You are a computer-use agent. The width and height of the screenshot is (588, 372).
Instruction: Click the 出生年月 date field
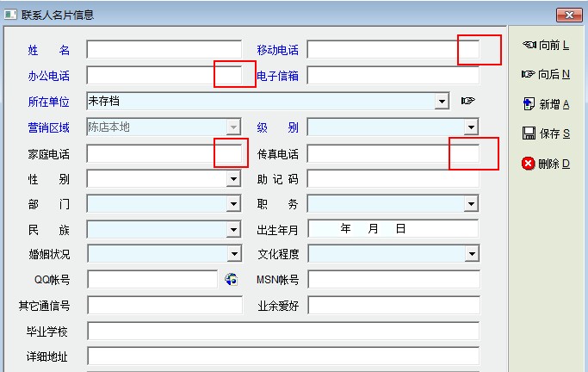[x=393, y=229]
